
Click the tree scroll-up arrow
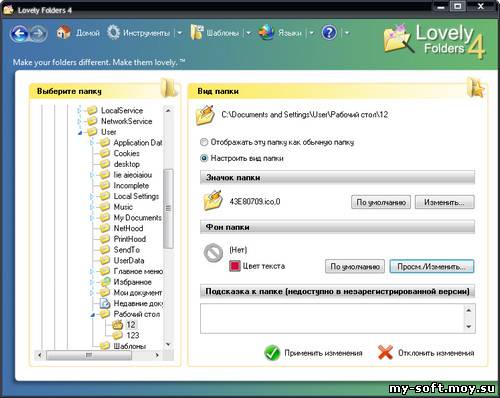pos(168,110)
